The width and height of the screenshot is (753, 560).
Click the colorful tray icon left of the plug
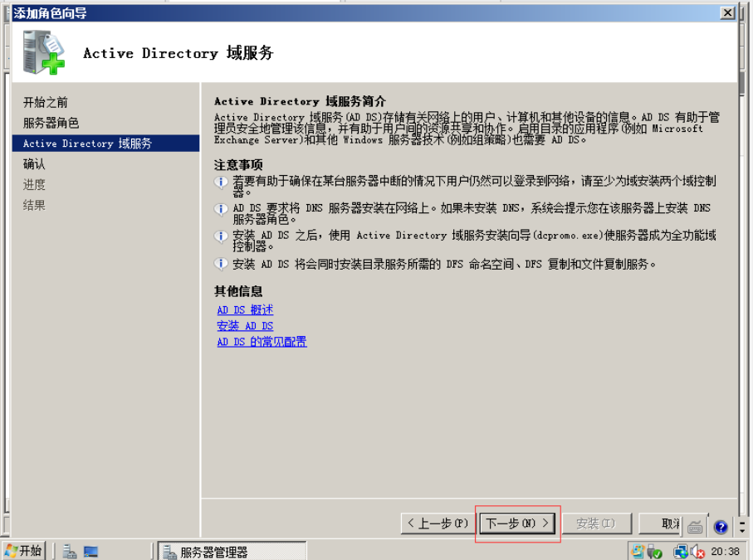tap(638, 552)
